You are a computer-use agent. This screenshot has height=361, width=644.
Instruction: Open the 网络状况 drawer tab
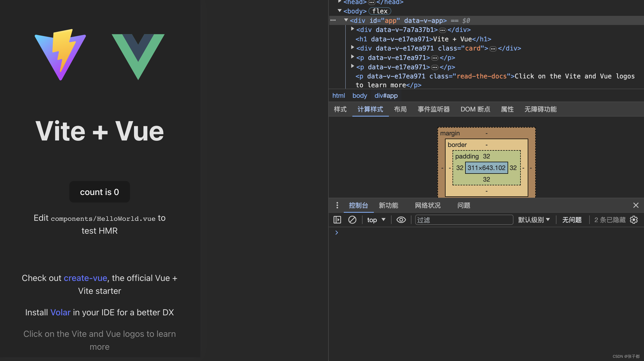point(428,205)
